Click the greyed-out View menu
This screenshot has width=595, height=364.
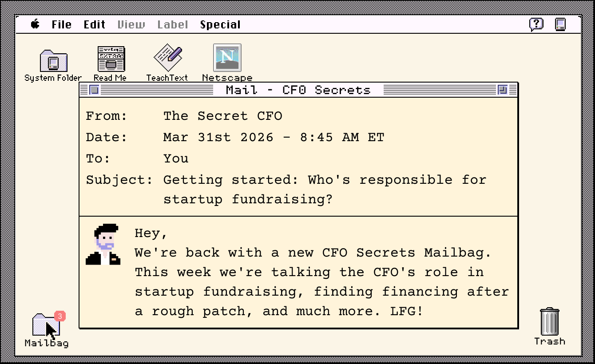point(131,24)
